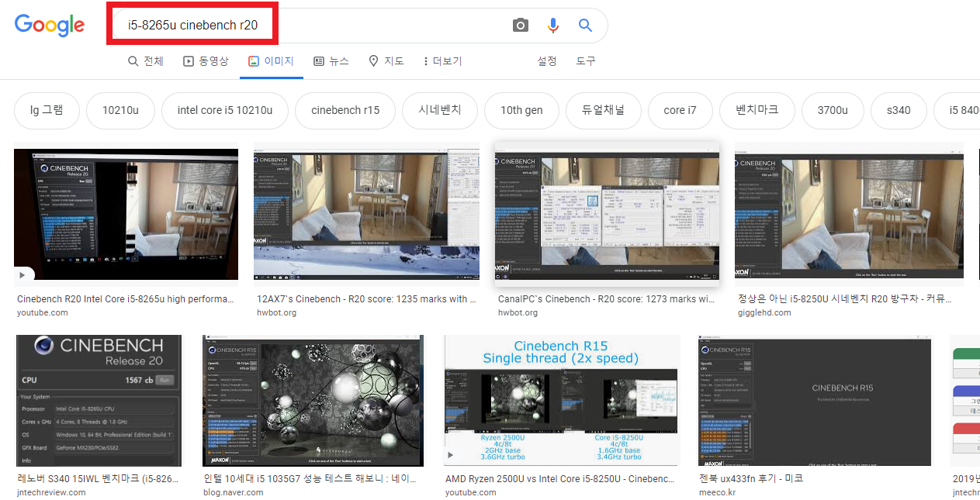The width and height of the screenshot is (980, 500).
Task: Click the meeco.kr source text
Action: click(718, 492)
